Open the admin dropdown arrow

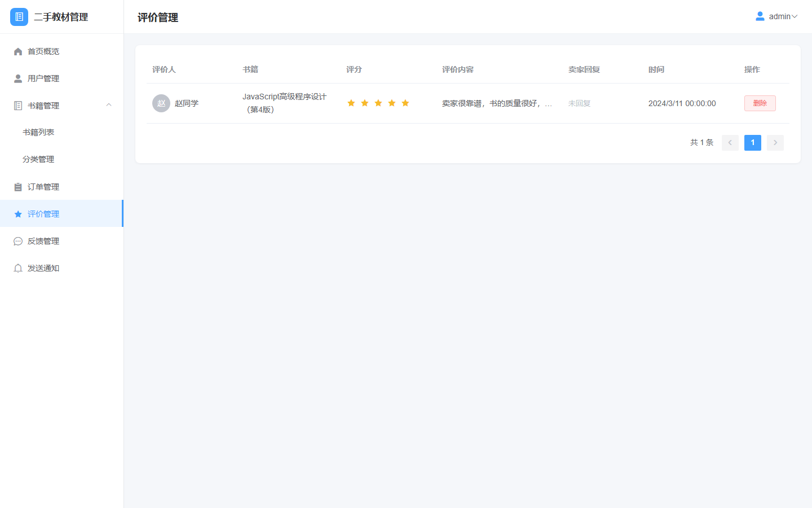(x=795, y=16)
